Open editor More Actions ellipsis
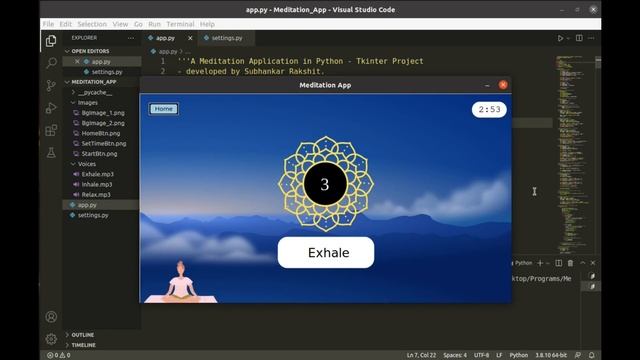The image size is (640, 360). [591, 38]
